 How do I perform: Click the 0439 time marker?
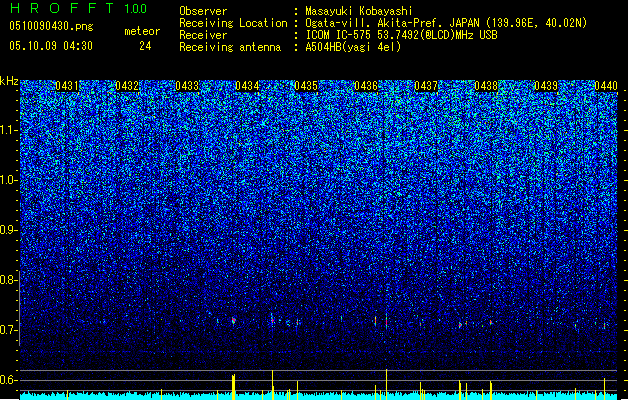[546, 86]
